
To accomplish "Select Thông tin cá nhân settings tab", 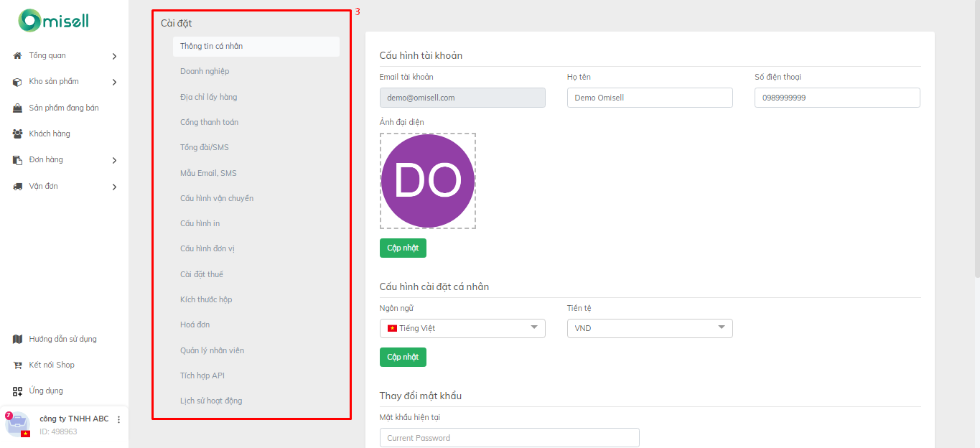I will point(256,46).
